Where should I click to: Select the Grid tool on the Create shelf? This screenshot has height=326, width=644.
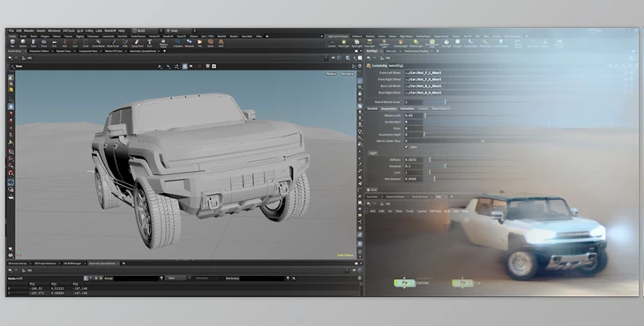click(x=54, y=42)
